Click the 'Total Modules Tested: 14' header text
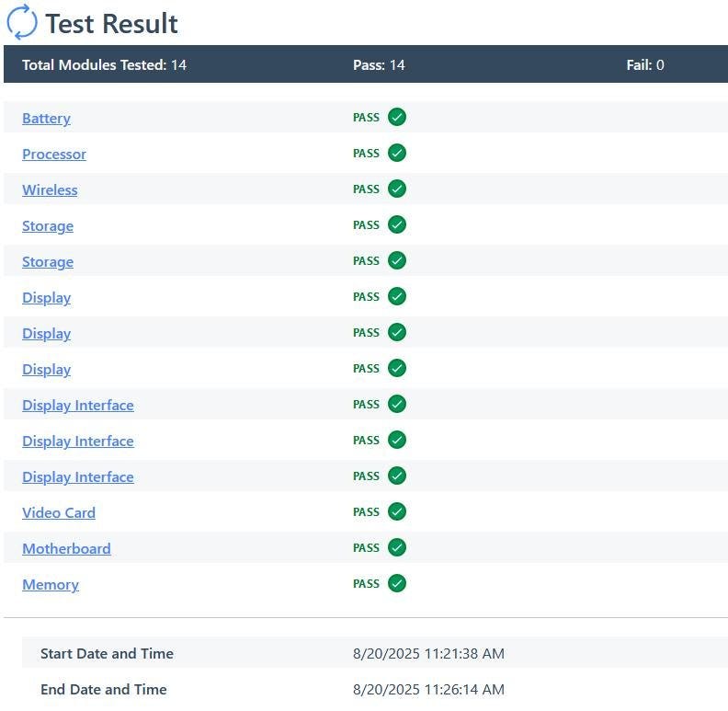This screenshot has height=711, width=728. 105,64
